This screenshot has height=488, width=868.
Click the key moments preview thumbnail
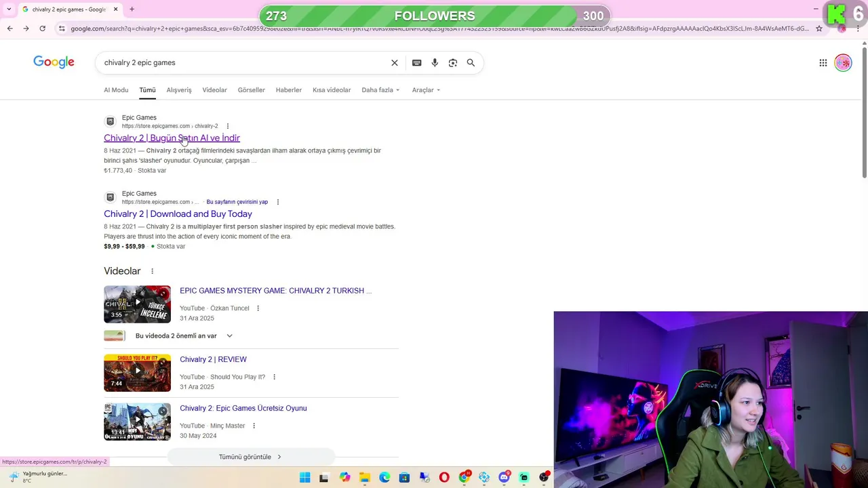[115, 335]
